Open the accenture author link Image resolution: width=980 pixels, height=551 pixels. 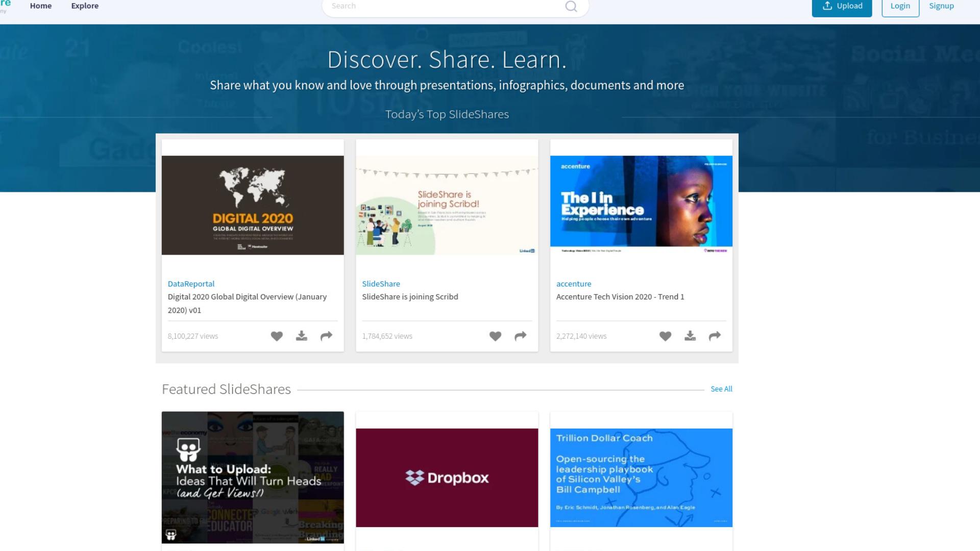(574, 284)
